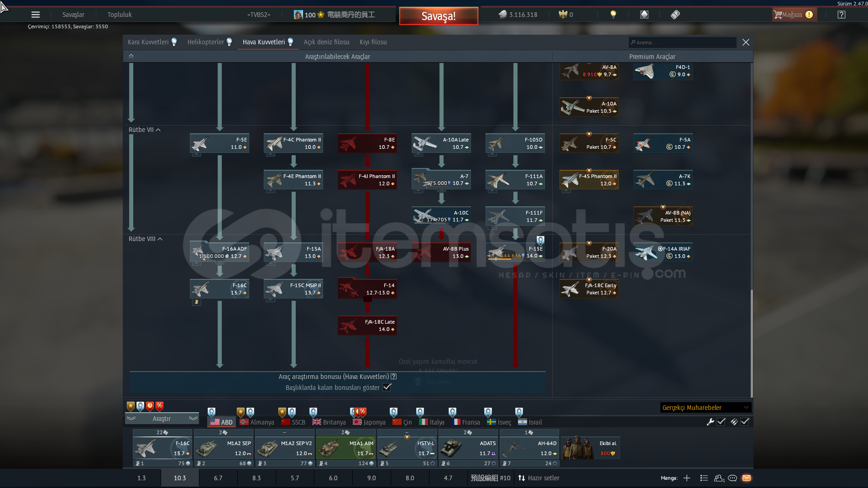Select Almanya nation tab
Image resolution: width=868 pixels, height=488 pixels.
257,422
